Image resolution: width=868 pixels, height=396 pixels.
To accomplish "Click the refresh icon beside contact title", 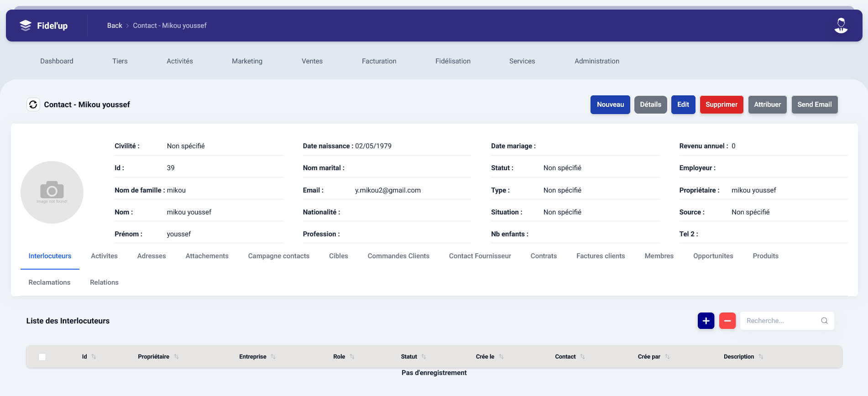I will 33,104.
